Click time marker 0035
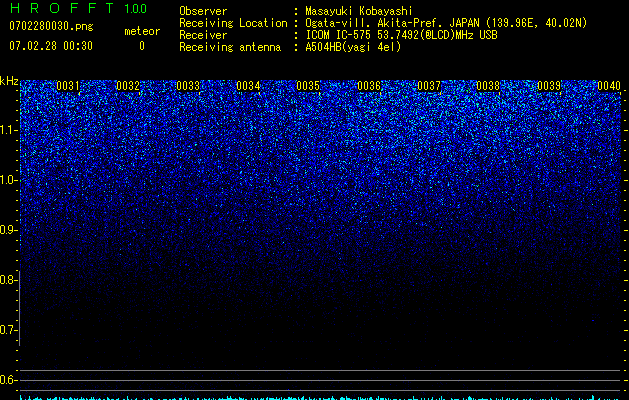The width and height of the screenshot is (629, 400). click(x=308, y=86)
